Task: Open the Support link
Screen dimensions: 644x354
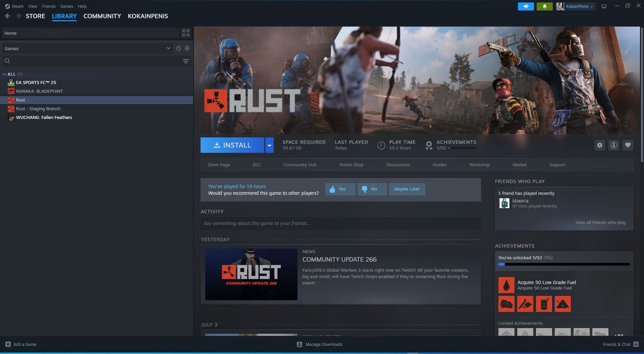Action: [x=557, y=165]
